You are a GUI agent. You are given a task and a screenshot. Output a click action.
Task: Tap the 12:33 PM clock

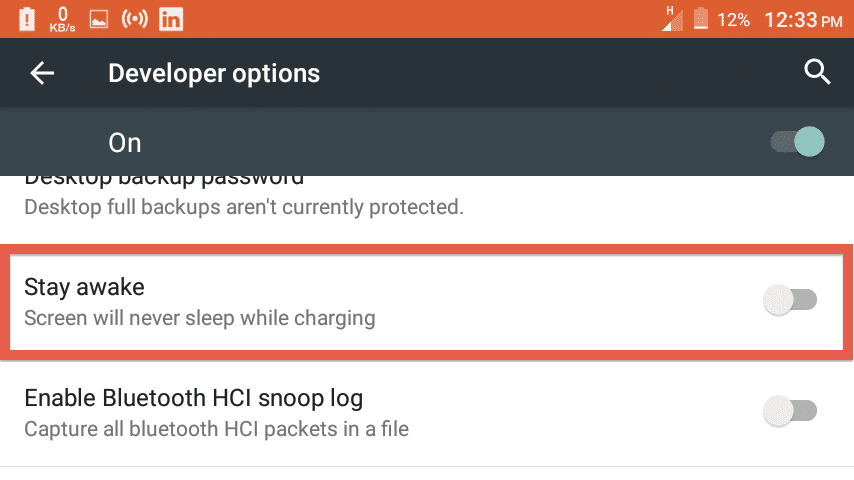pyautogui.click(x=803, y=20)
